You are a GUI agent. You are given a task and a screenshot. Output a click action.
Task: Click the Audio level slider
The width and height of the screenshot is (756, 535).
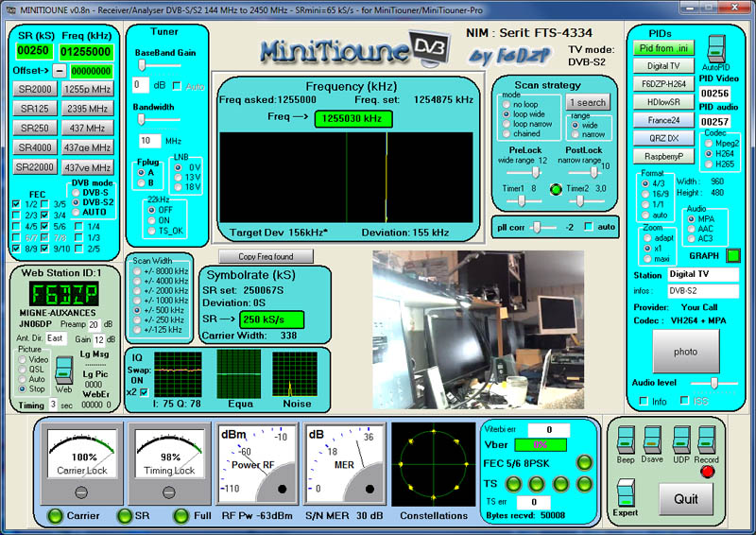point(714,383)
